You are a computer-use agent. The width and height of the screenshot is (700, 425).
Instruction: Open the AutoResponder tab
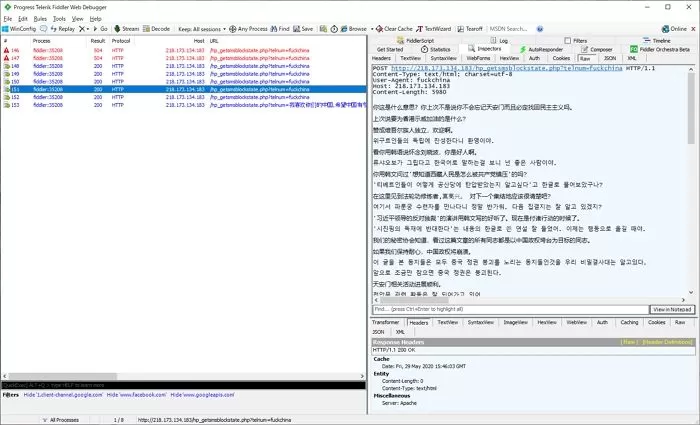pos(541,49)
